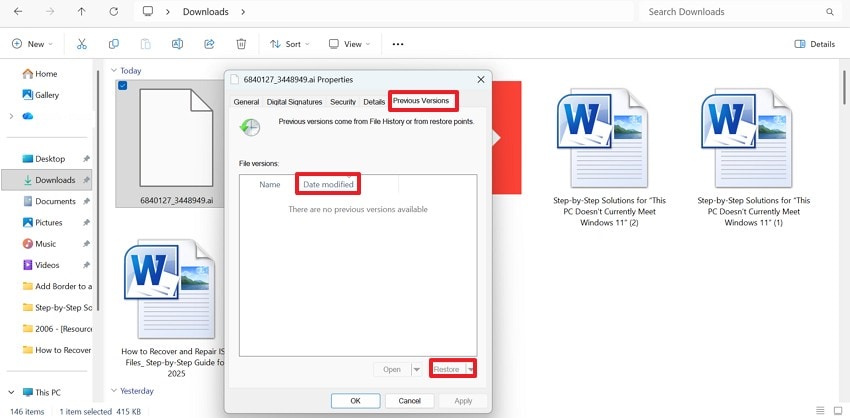Select Downloads in the sidebar
This screenshot has width=850, height=418.
coord(47,180)
